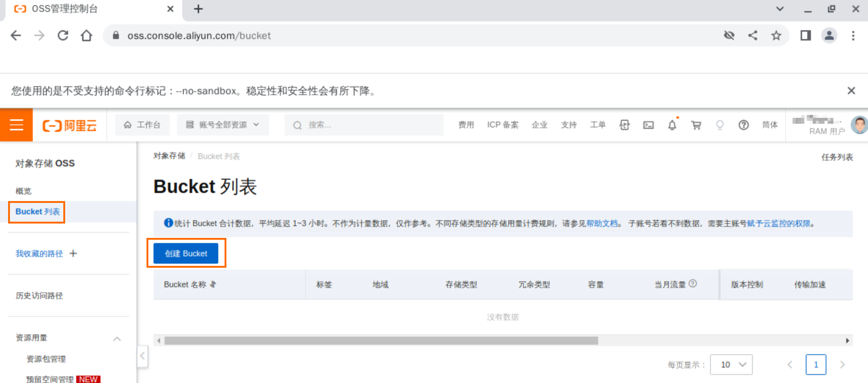Click the tracking protection eye icon
The image size is (868, 383).
[x=729, y=35]
